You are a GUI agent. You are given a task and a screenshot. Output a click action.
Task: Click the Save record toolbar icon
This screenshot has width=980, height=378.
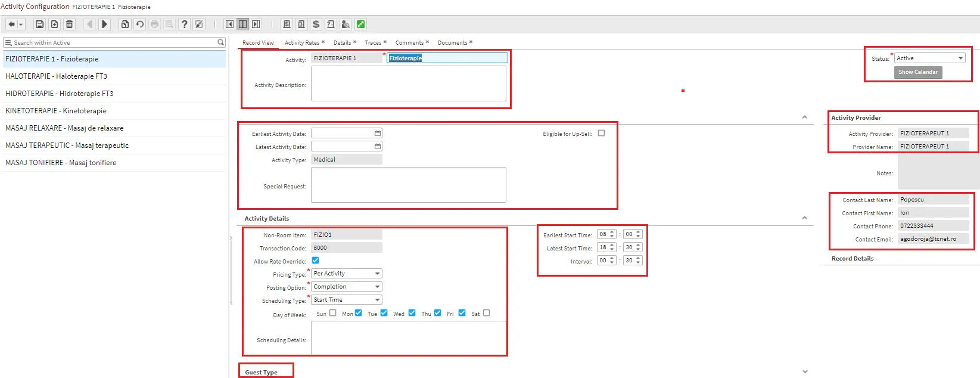39,24
